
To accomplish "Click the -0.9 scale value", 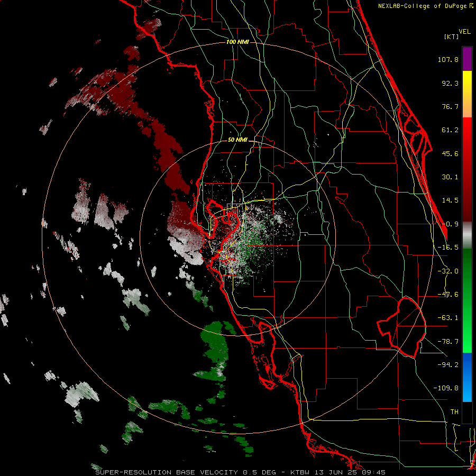I will coord(450,224).
